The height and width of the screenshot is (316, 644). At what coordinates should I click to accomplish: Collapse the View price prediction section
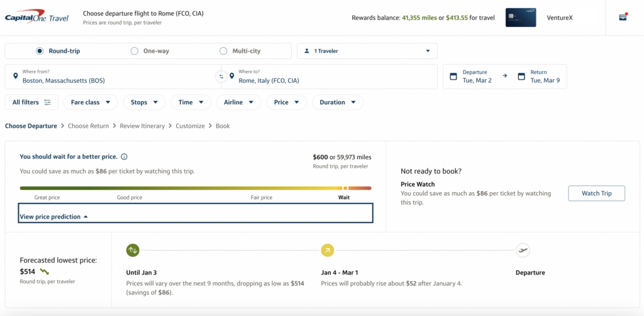[54, 217]
